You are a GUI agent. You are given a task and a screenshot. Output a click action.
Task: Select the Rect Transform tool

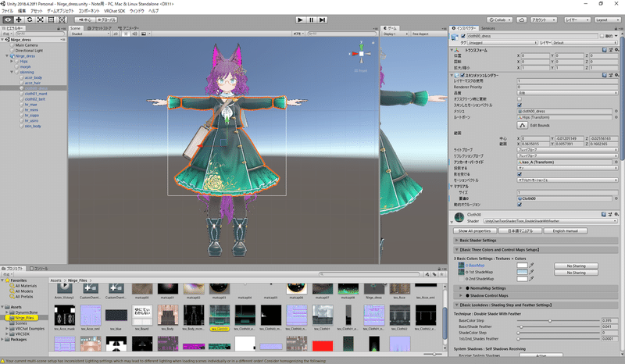[x=51, y=20]
